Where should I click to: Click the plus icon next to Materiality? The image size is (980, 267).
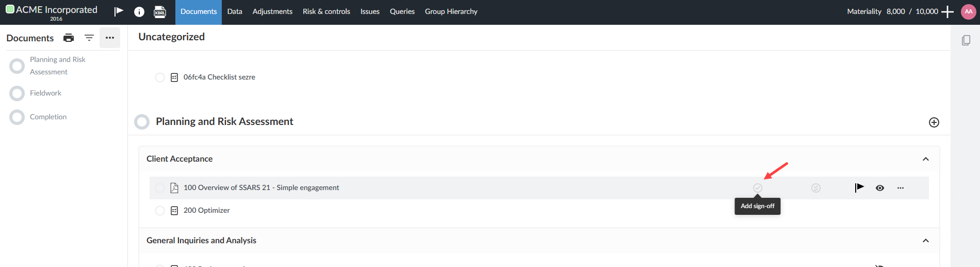point(948,12)
